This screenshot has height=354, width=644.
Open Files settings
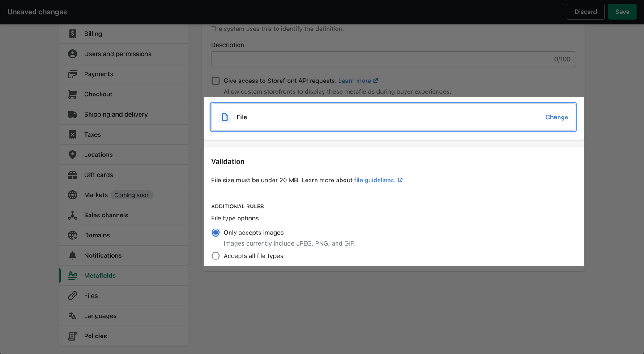[x=124, y=296]
